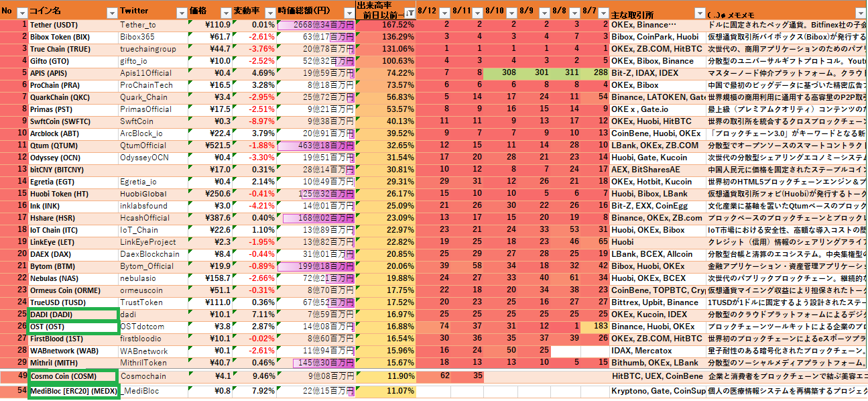The width and height of the screenshot is (868, 401).
Task: Select the green 308 cell in APIS row
Action: tap(507, 73)
